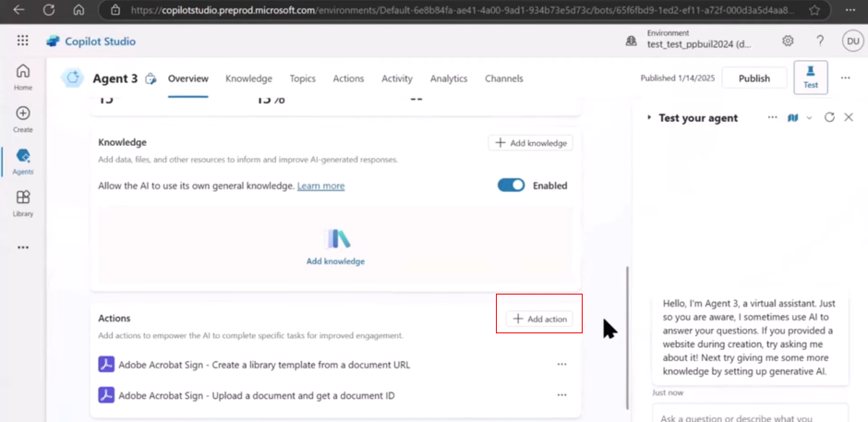Click the edit icon next to Agent 3
Image resolution: width=868 pixels, height=422 pixels.
click(x=151, y=79)
